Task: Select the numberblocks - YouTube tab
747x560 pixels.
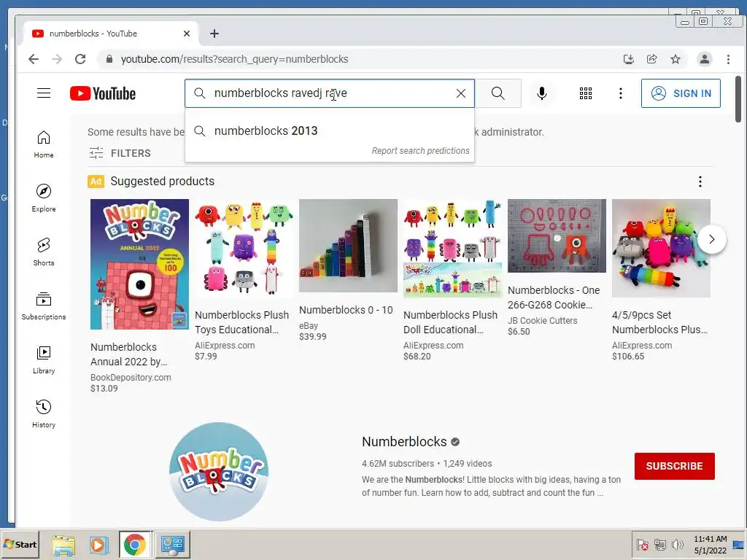Action: [x=109, y=34]
